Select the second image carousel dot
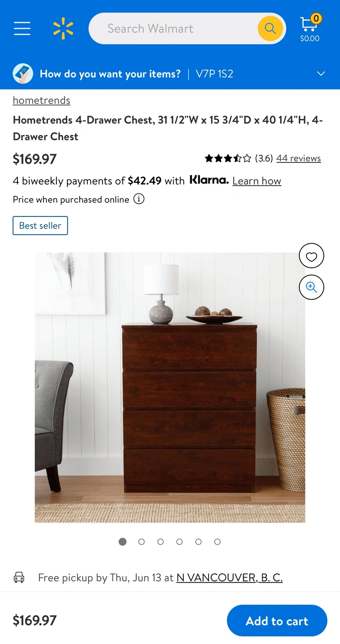The height and width of the screenshot is (644, 340). (x=141, y=542)
